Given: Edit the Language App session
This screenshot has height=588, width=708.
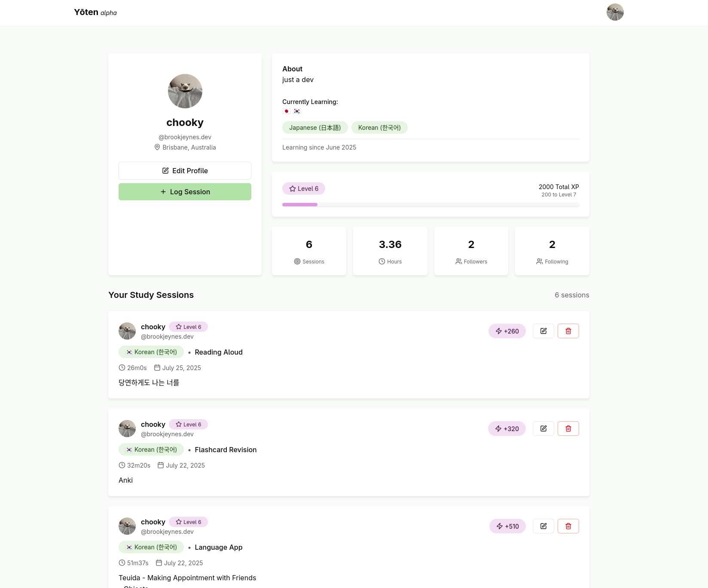Looking at the screenshot, I should tap(543, 526).
